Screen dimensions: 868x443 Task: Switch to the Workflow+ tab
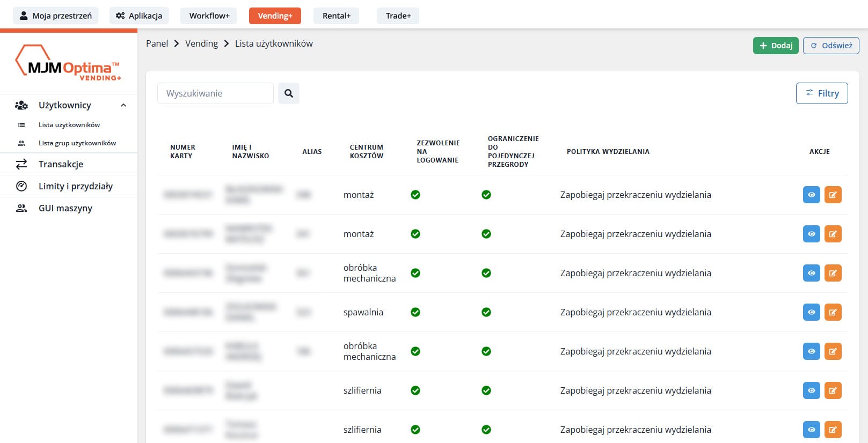click(x=209, y=16)
